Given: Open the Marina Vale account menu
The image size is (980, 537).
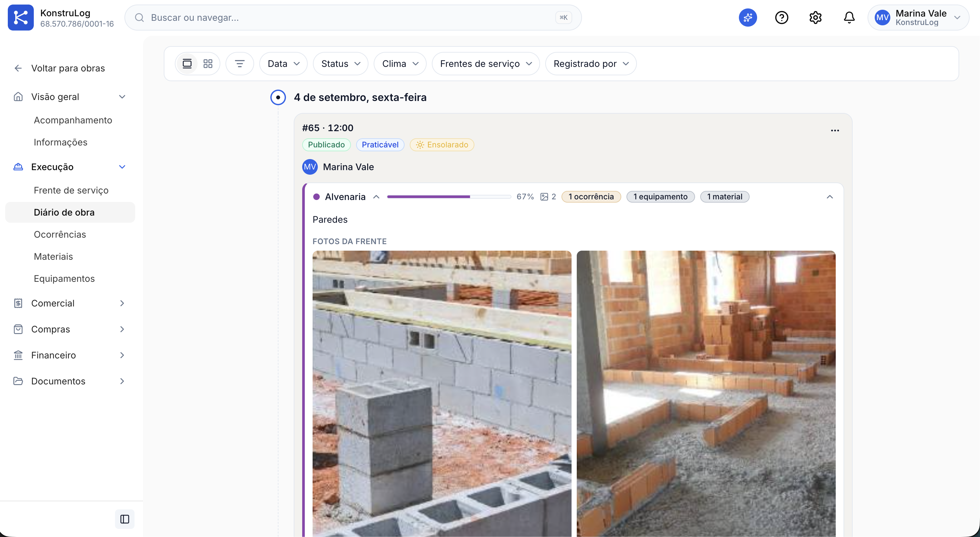Looking at the screenshot, I should tap(918, 18).
